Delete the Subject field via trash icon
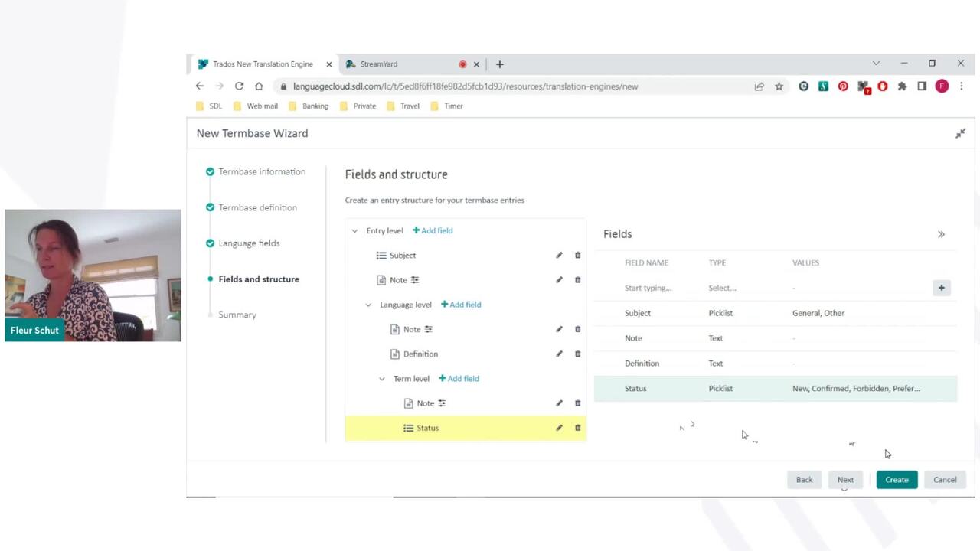 (x=578, y=255)
